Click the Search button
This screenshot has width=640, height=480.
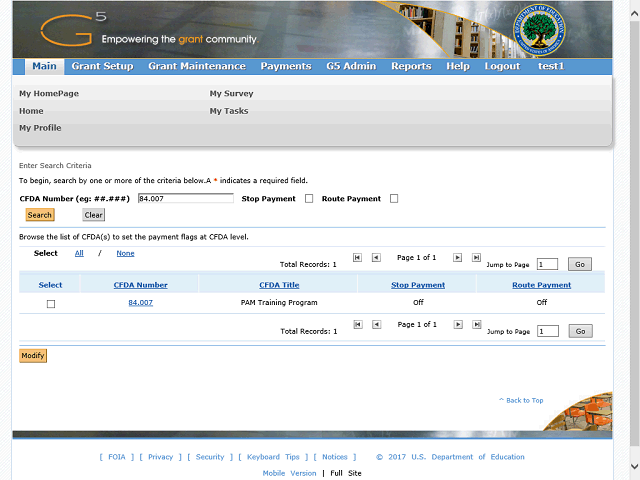[x=40, y=215]
